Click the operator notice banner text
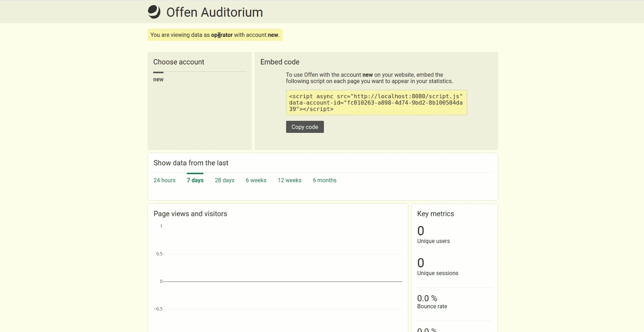This screenshot has height=332, width=644. click(x=215, y=35)
